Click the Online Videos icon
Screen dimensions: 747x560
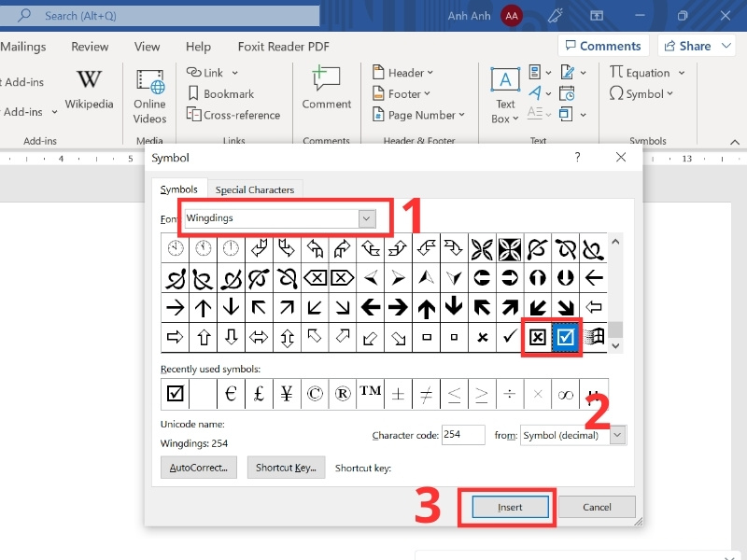click(x=150, y=81)
